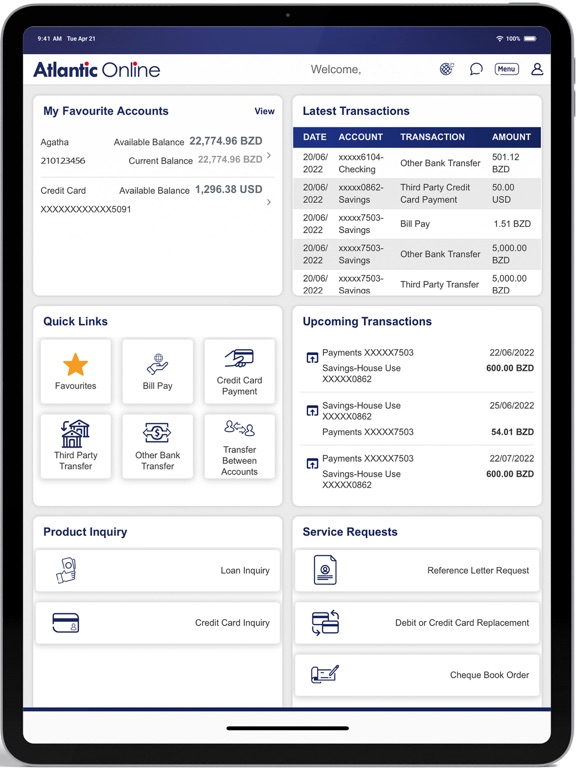576x768 pixels.
Task: Open Credit Card Payment quick link icon
Action: click(x=239, y=358)
